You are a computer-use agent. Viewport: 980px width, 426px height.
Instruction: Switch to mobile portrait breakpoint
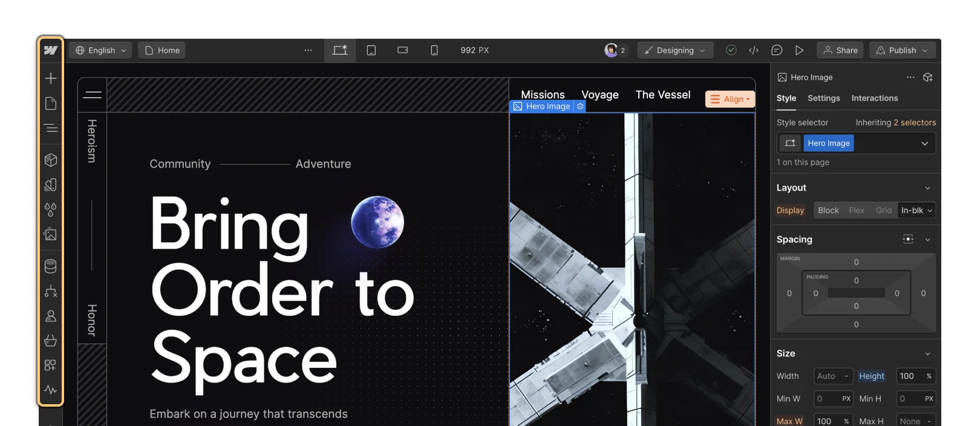(434, 50)
